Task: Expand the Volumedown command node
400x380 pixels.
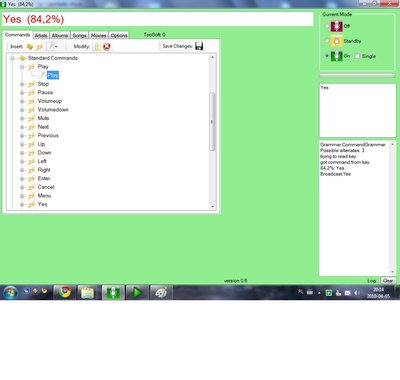Action: tap(22, 110)
